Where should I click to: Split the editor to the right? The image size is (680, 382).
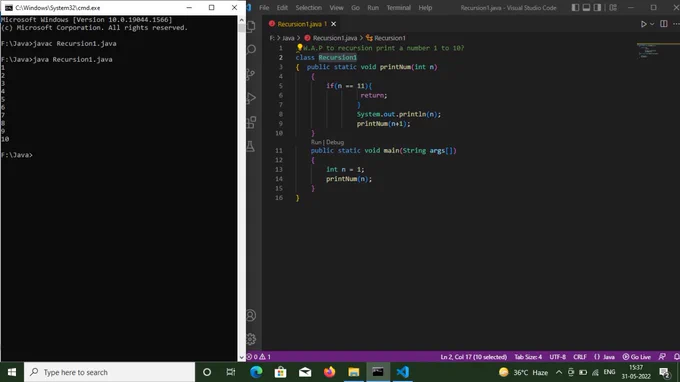pyautogui.click(x=664, y=24)
